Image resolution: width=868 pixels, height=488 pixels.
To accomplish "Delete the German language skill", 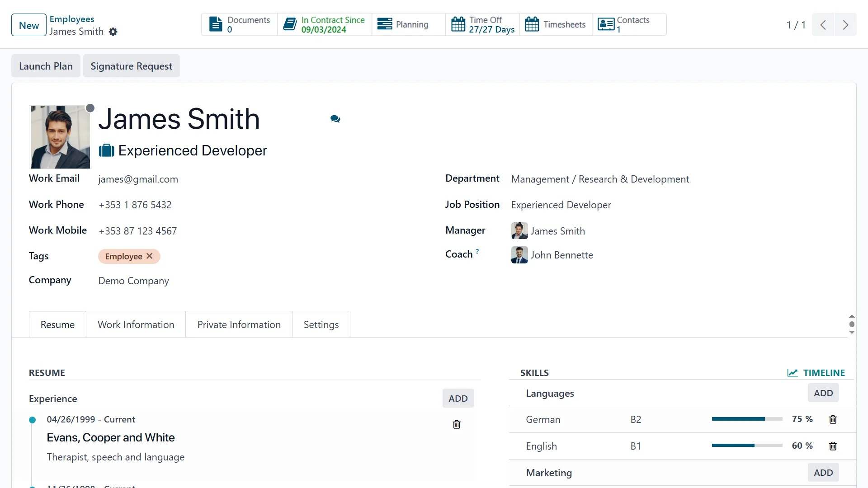I will coord(833,419).
